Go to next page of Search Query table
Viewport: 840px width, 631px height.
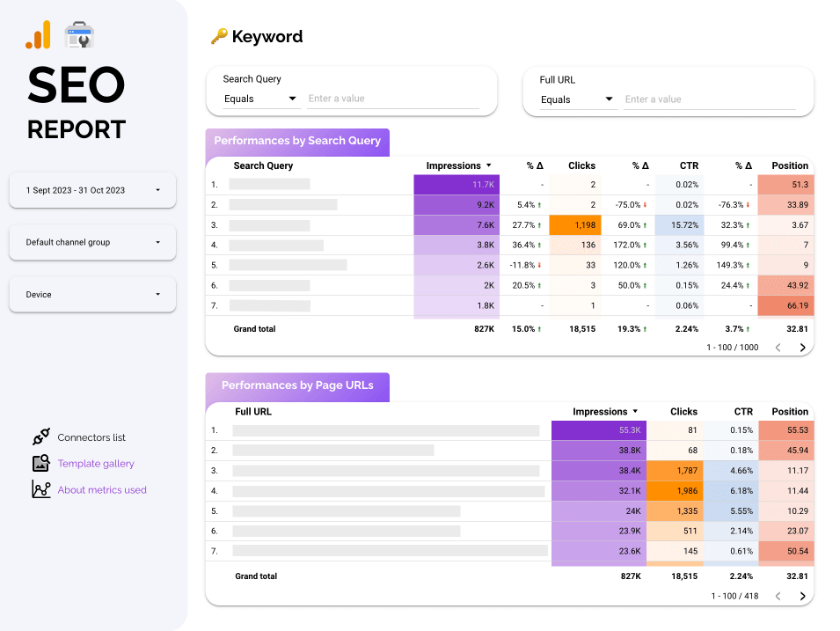coord(802,348)
